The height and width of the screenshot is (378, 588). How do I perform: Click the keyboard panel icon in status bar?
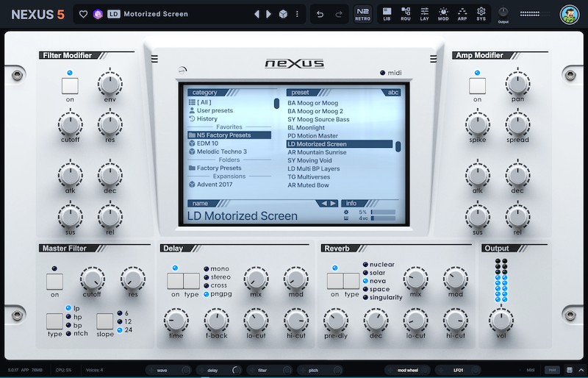pos(569,370)
